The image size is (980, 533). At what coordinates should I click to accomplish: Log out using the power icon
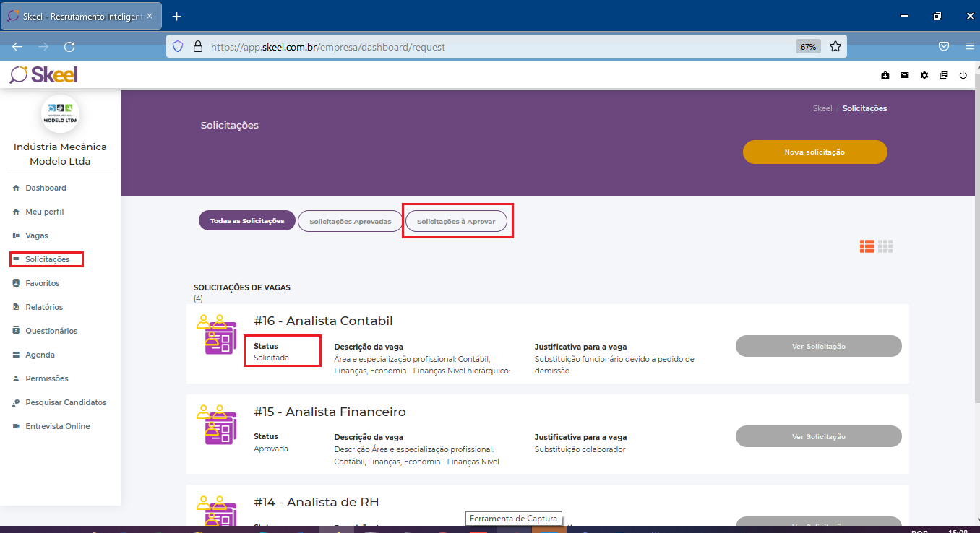click(x=963, y=75)
